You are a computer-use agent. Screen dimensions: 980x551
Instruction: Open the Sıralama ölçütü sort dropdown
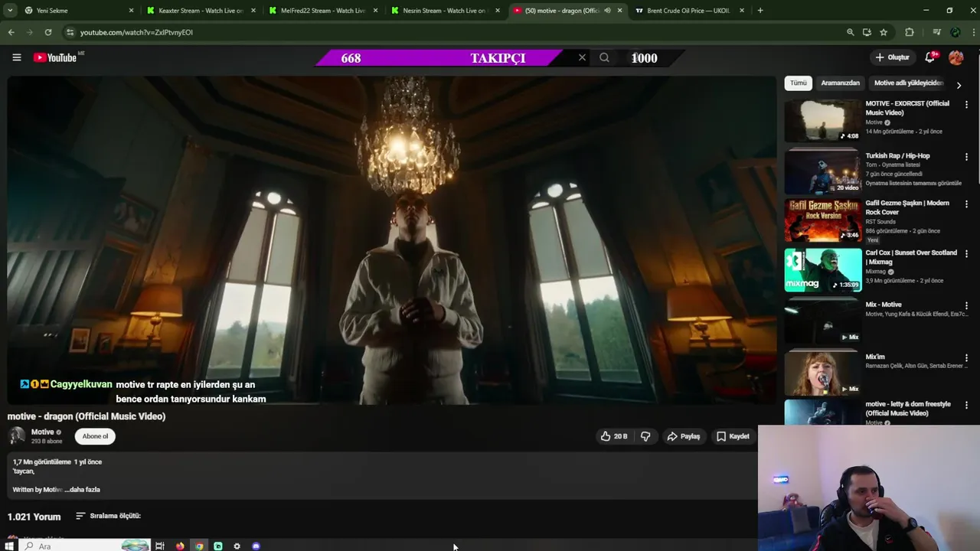pyautogui.click(x=108, y=516)
